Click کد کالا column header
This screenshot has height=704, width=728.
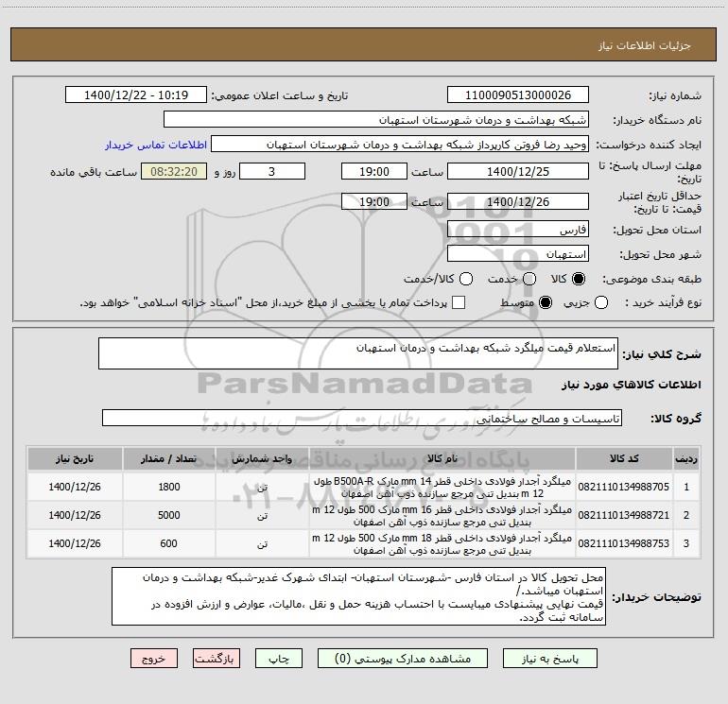click(624, 458)
